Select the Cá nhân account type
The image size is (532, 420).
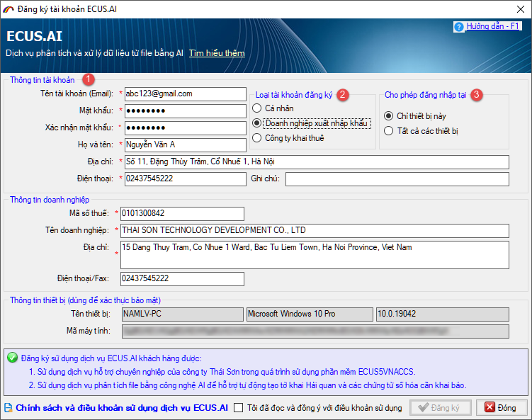click(x=256, y=108)
